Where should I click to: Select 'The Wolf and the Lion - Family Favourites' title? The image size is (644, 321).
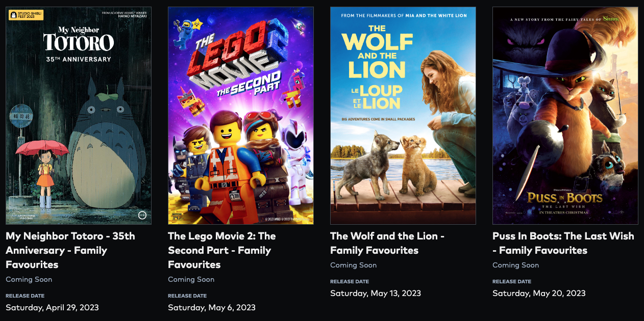387,243
